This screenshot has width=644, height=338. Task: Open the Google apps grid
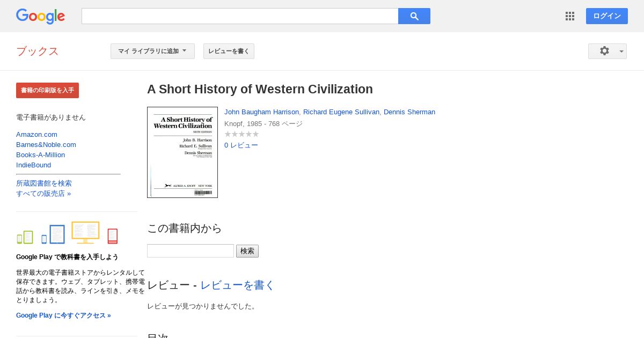click(x=570, y=16)
